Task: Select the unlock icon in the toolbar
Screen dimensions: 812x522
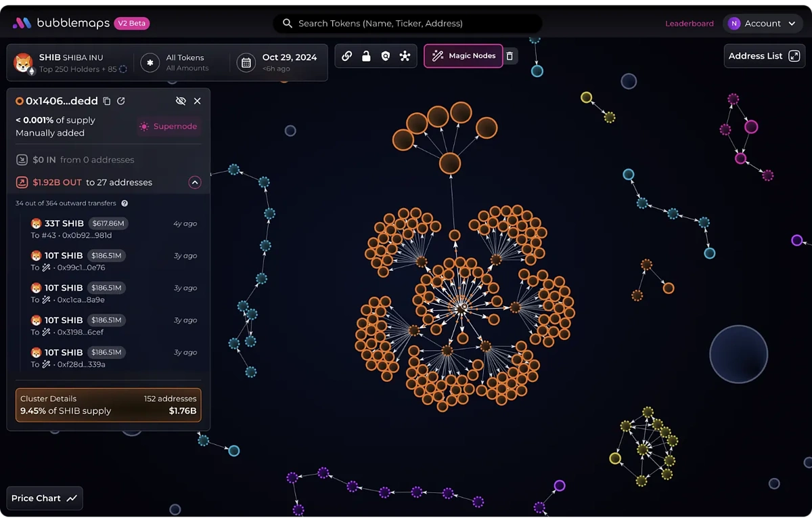Action: [x=367, y=56]
